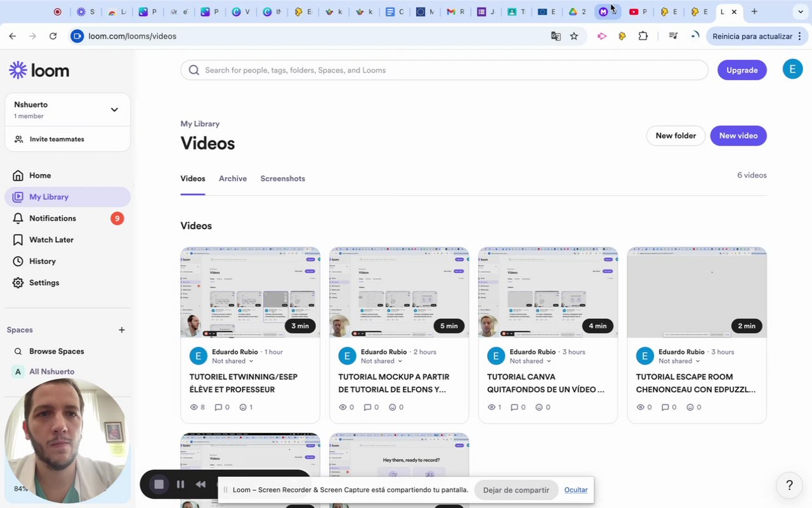Click Dejar de compartir button
Image resolution: width=812 pixels, height=508 pixels.
click(516, 490)
